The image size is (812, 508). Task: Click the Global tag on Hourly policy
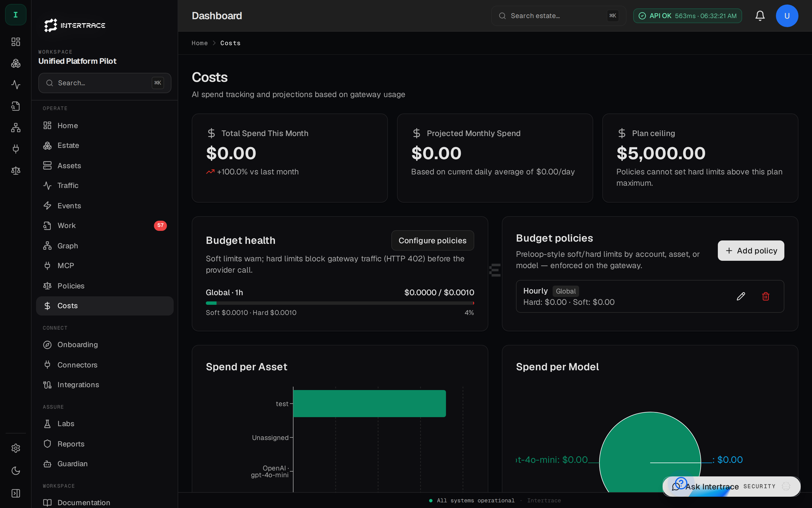click(566, 291)
